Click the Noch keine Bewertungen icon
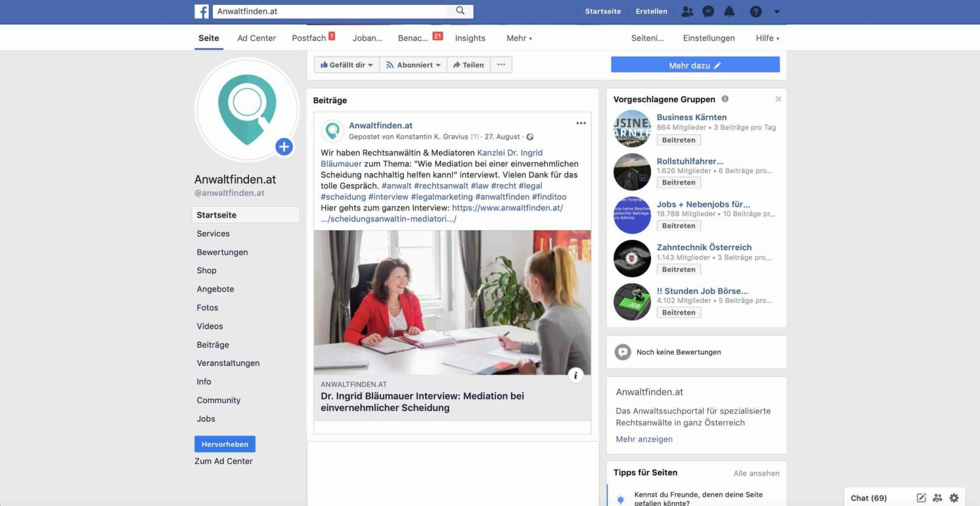 click(x=623, y=352)
